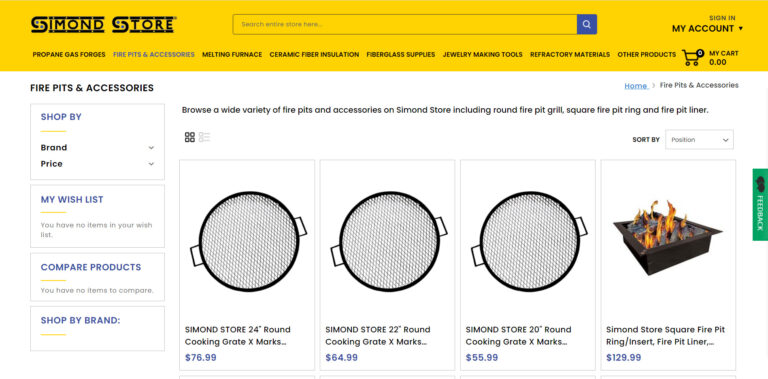Click the Sign In link
The image size is (768, 379).
click(722, 18)
